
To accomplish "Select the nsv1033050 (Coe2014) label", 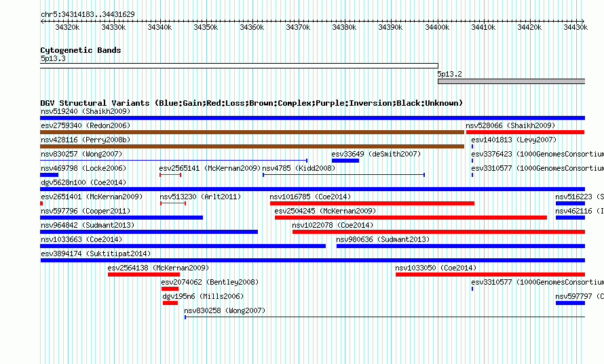I will coord(436,268).
